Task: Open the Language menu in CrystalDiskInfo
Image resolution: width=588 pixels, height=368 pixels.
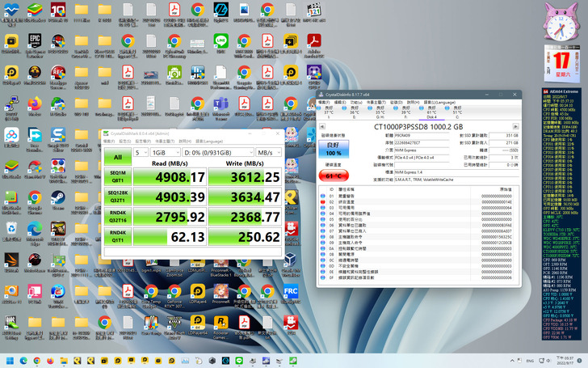Action: (439, 103)
